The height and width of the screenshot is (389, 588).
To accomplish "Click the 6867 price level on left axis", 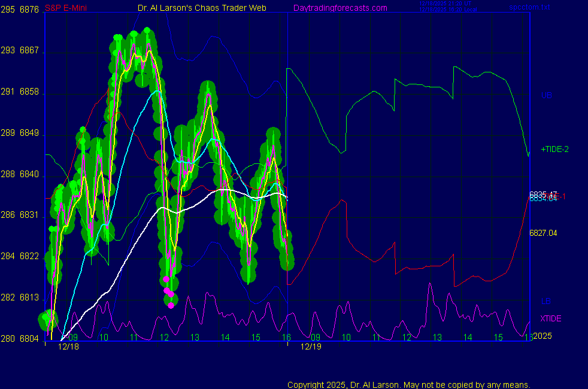I will [x=29, y=51].
